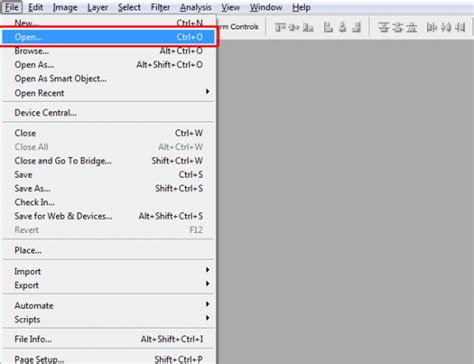Expand the Import submenu arrow

(207, 270)
